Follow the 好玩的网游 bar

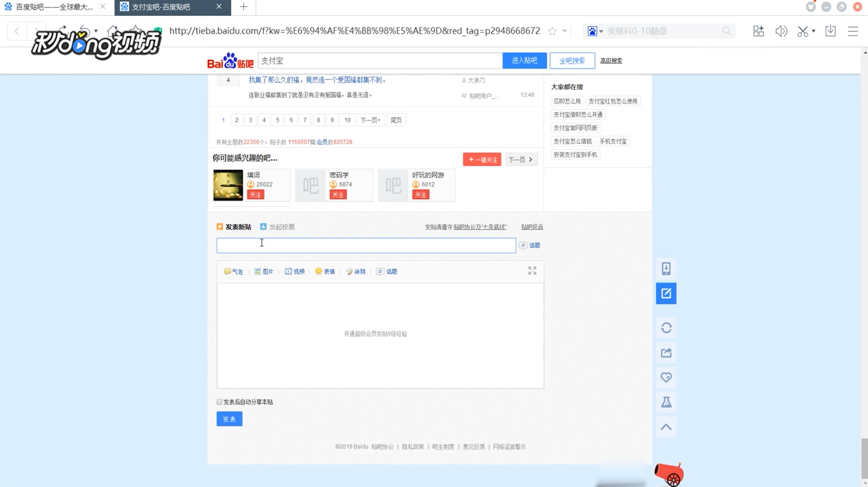[421, 195]
